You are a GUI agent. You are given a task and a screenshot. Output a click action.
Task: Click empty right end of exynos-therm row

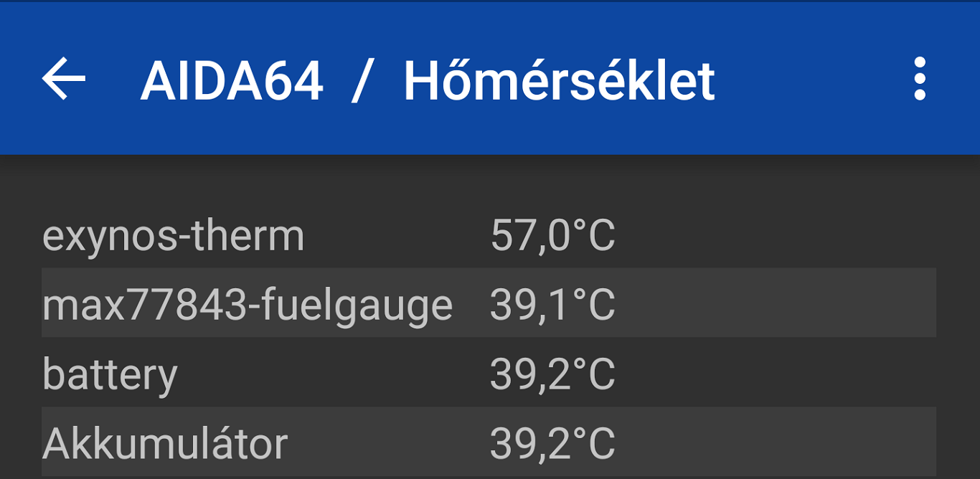(x=776, y=235)
